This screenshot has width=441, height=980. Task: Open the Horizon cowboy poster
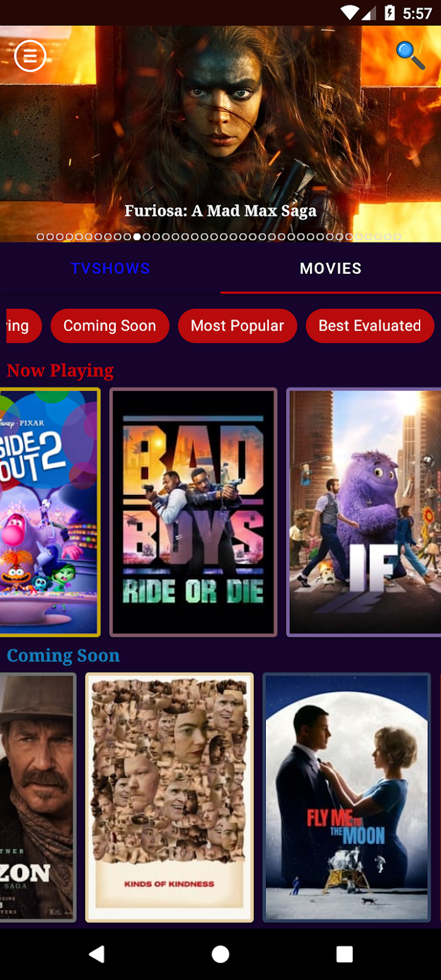pyautogui.click(x=37, y=797)
